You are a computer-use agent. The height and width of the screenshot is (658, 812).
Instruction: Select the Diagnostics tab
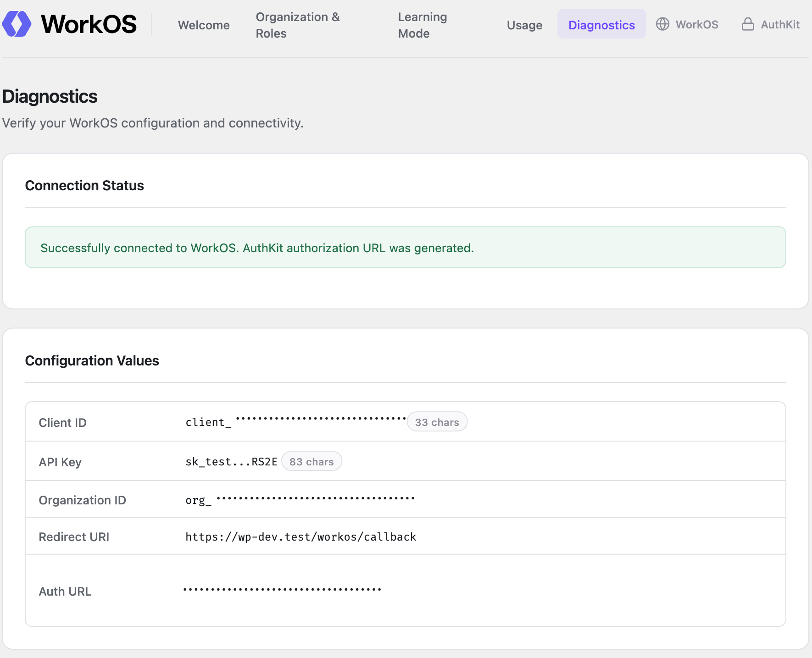(601, 25)
